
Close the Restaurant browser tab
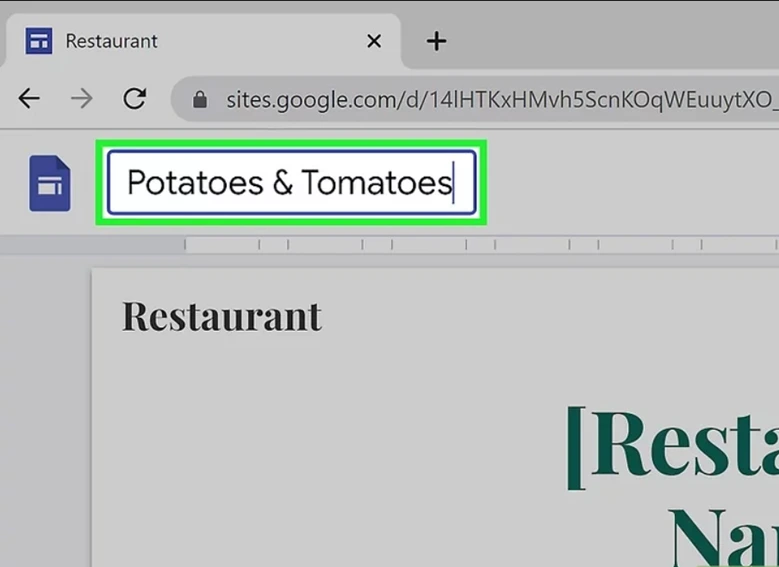[373, 41]
